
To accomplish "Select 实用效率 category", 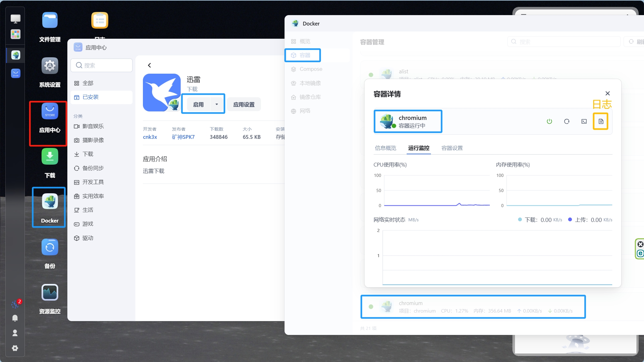I will [x=101, y=196].
